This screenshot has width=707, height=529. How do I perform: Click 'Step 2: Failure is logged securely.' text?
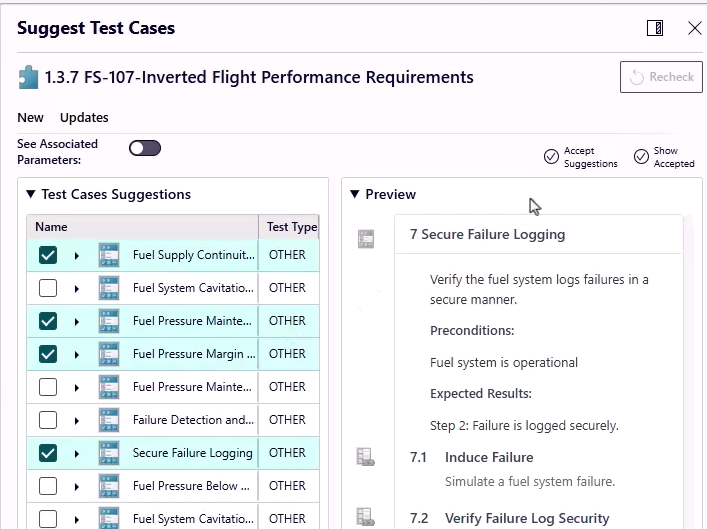coord(524,426)
